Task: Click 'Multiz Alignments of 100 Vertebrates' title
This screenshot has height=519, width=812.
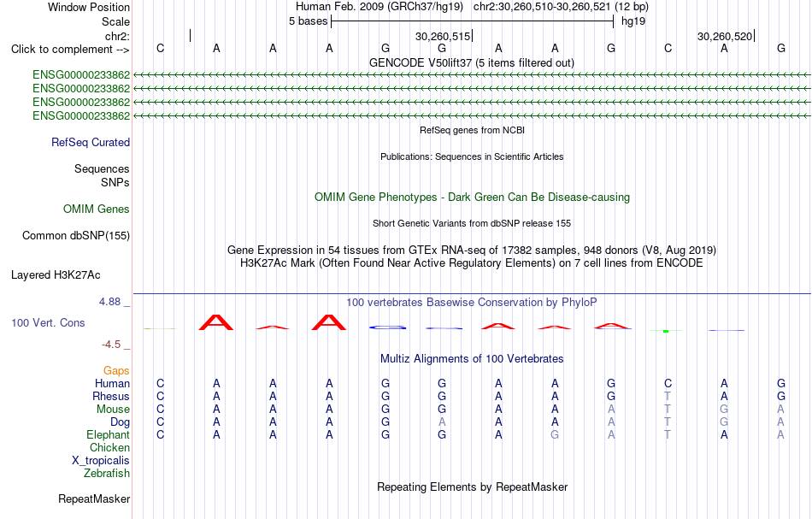Action: point(472,359)
